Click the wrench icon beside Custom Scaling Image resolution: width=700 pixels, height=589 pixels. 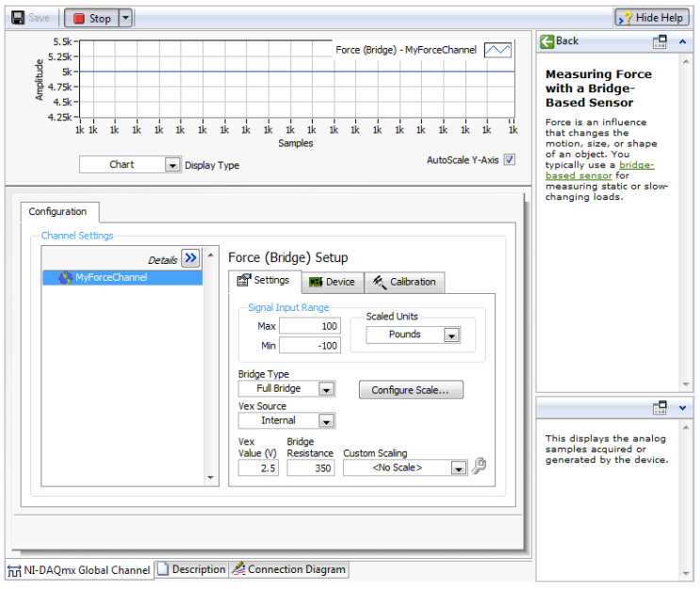pos(479,466)
